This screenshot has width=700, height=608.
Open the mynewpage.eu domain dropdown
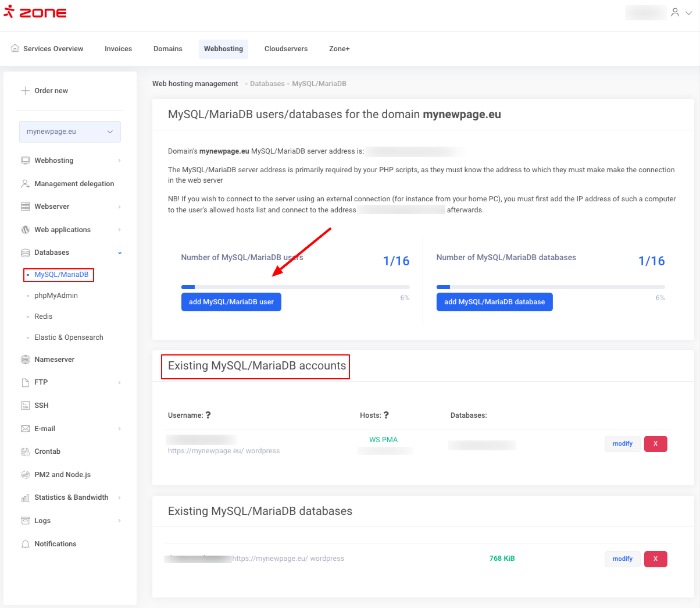[x=70, y=131]
